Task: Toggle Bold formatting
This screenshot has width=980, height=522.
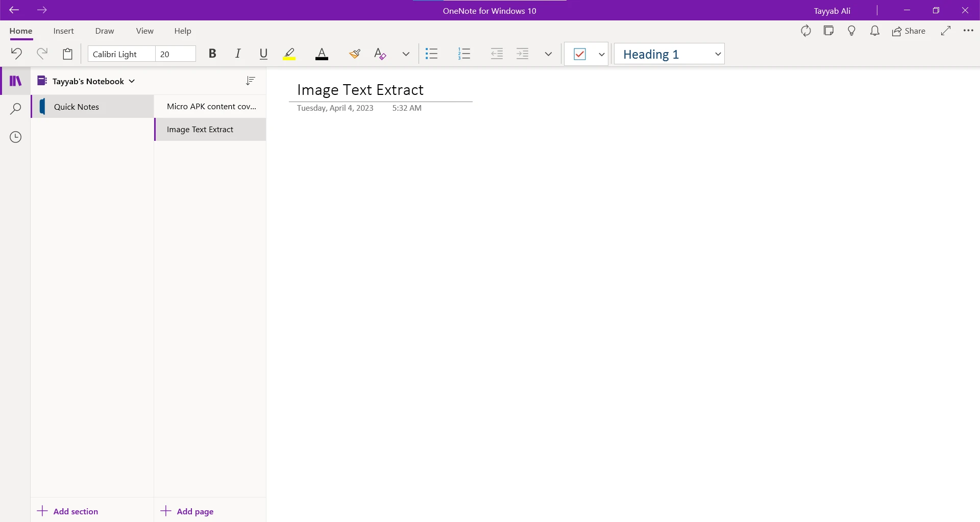Action: [212, 54]
